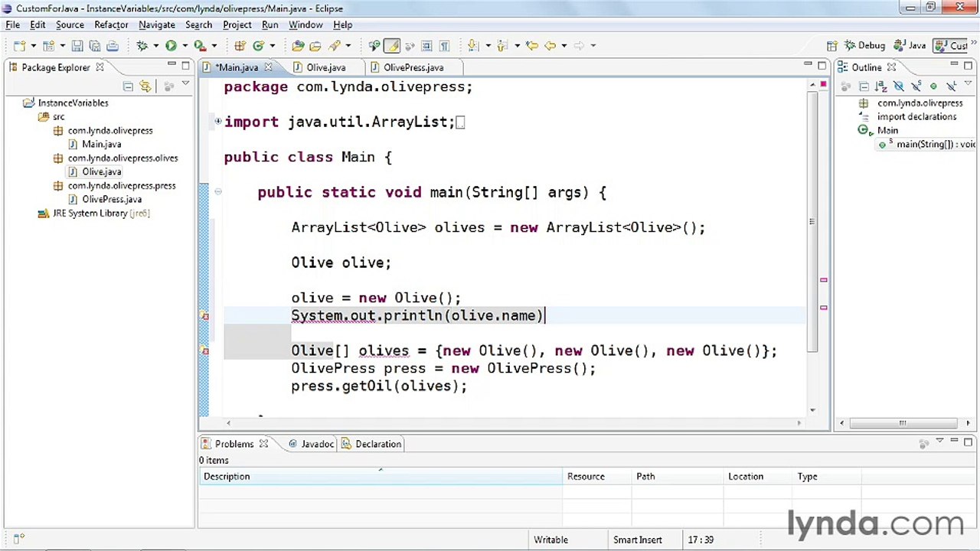Close the Package Explorer view tab

coord(100,67)
